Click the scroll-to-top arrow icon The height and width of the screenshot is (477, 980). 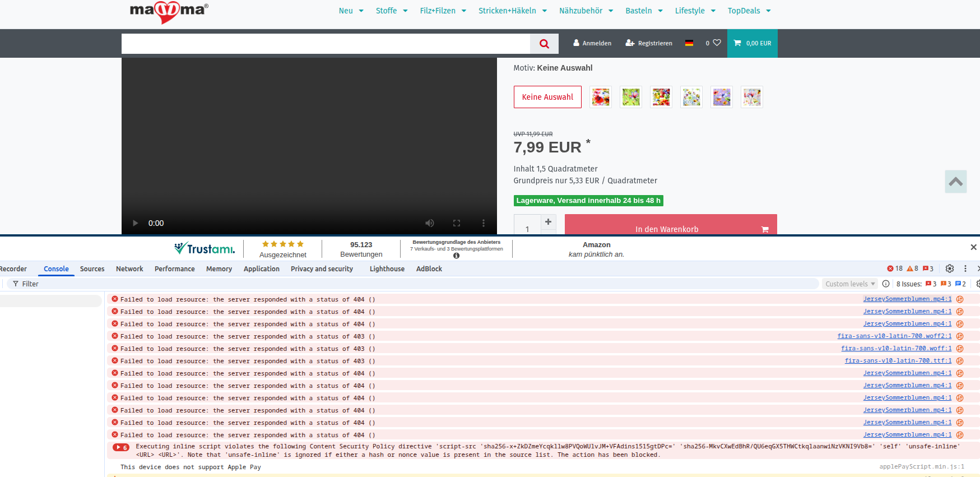tap(955, 182)
